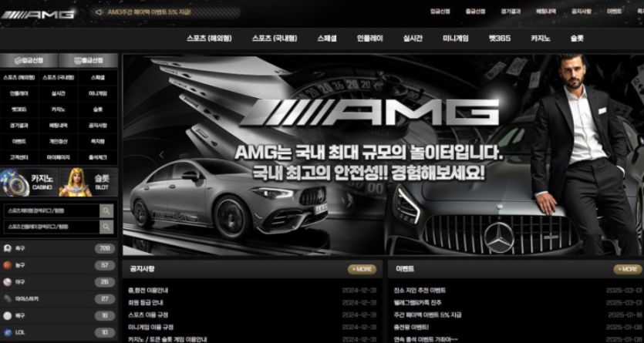Select 출석체크 in the sidebar grid

(x=98, y=157)
